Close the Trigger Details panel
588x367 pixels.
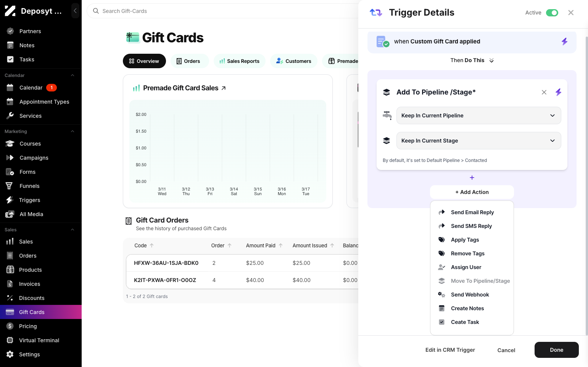[x=571, y=13]
